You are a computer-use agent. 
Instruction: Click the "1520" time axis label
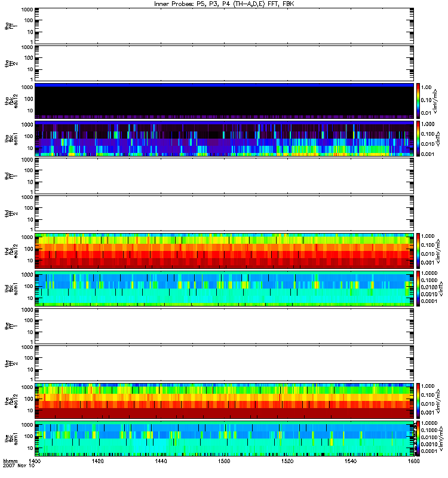(x=287, y=461)
